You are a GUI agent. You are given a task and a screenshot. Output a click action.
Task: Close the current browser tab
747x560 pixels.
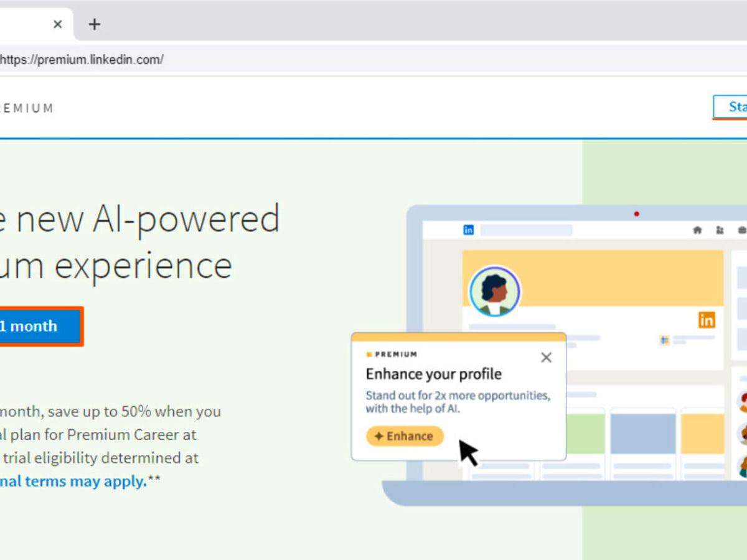57,24
